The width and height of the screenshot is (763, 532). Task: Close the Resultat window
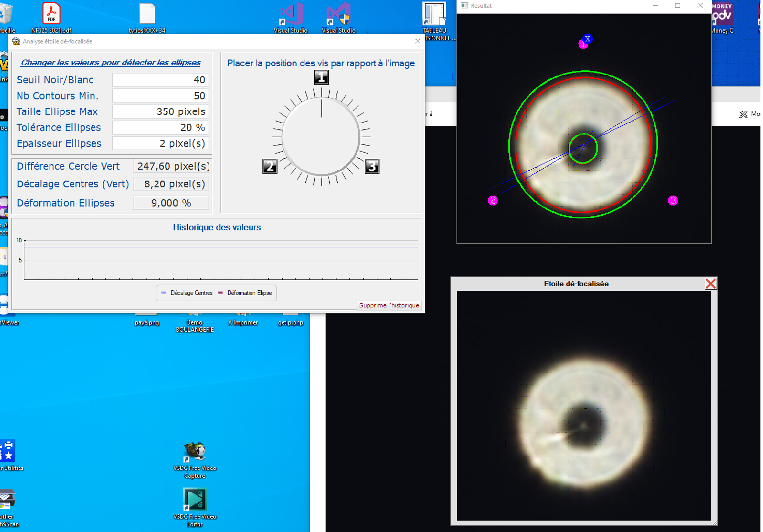coord(700,6)
